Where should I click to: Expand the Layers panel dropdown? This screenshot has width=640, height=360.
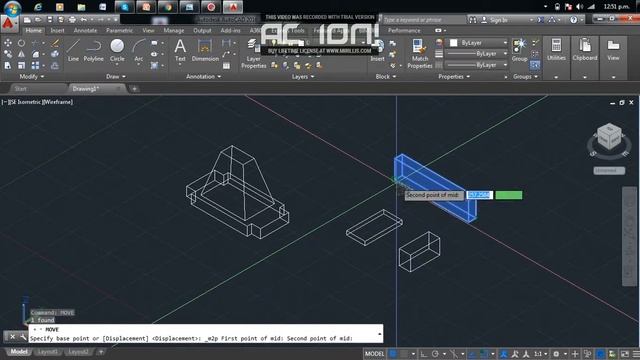click(303, 76)
